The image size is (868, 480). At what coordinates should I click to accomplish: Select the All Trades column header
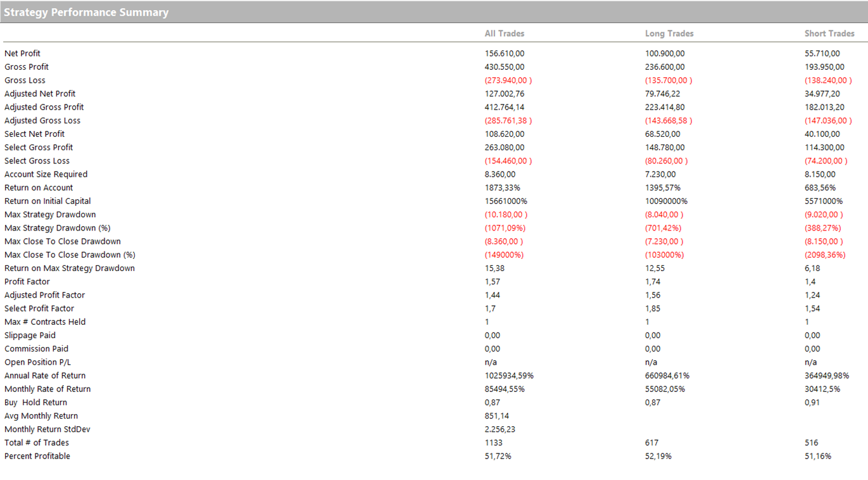(x=504, y=34)
